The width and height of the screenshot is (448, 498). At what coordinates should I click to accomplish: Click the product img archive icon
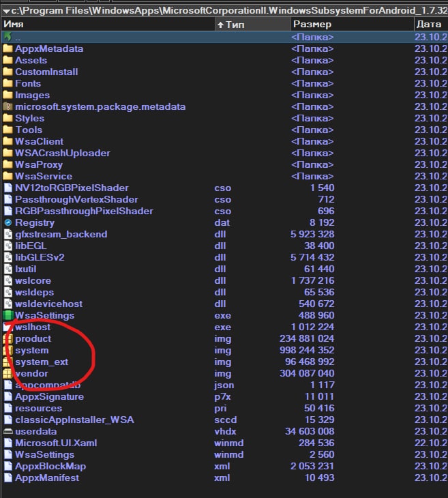[x=8, y=338]
